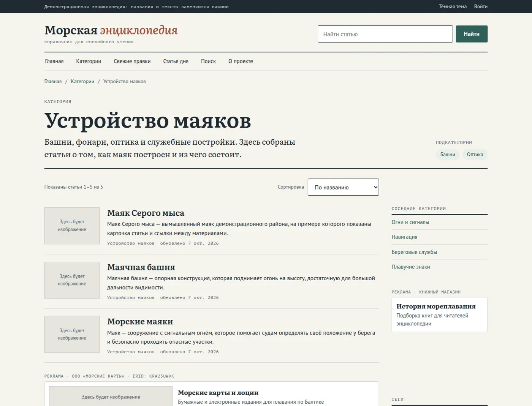The height and width of the screenshot is (406, 532).
Task: Open the Береговые службы neighbor category
Action: point(414,252)
